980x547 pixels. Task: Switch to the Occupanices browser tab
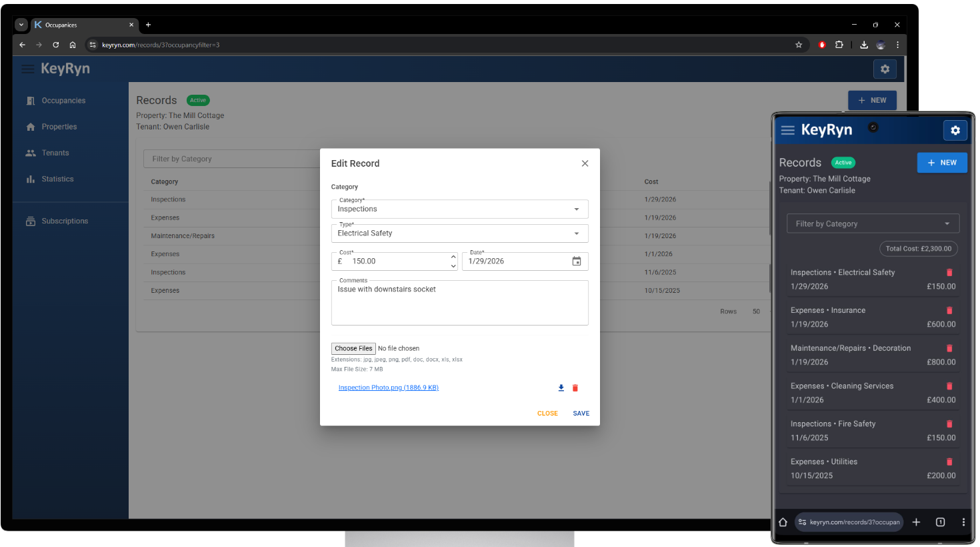(79, 25)
